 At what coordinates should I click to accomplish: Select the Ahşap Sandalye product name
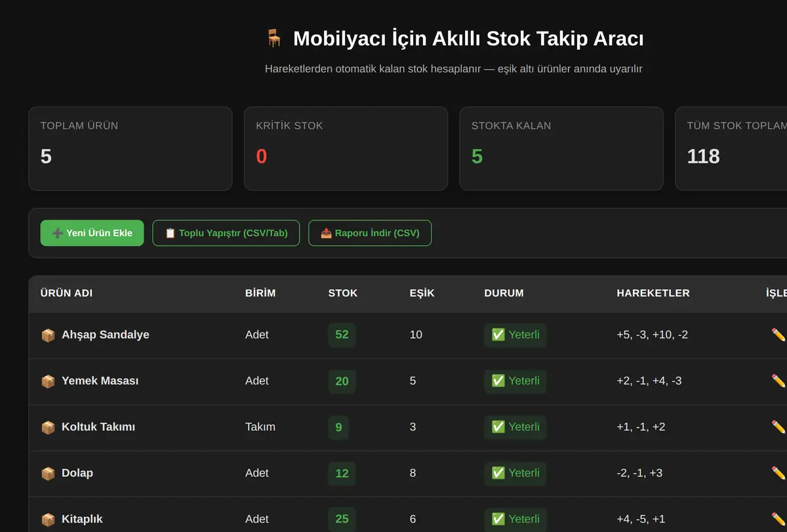[x=106, y=335]
